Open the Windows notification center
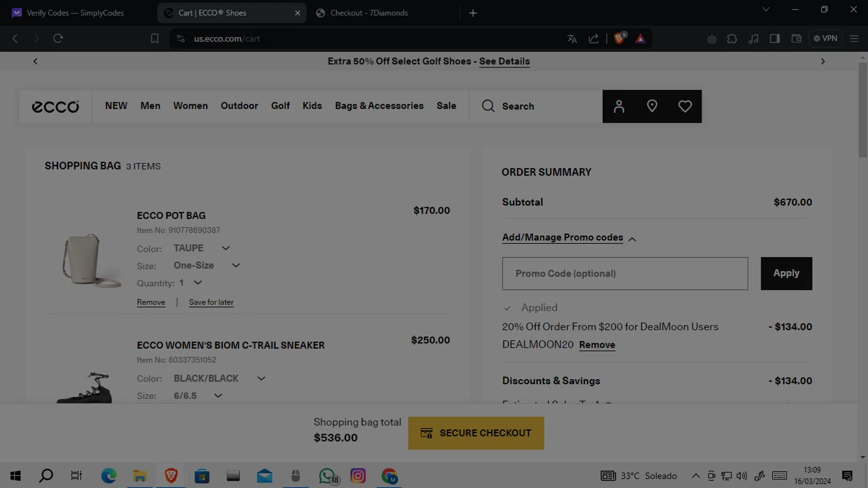The height and width of the screenshot is (488, 868). click(848, 476)
